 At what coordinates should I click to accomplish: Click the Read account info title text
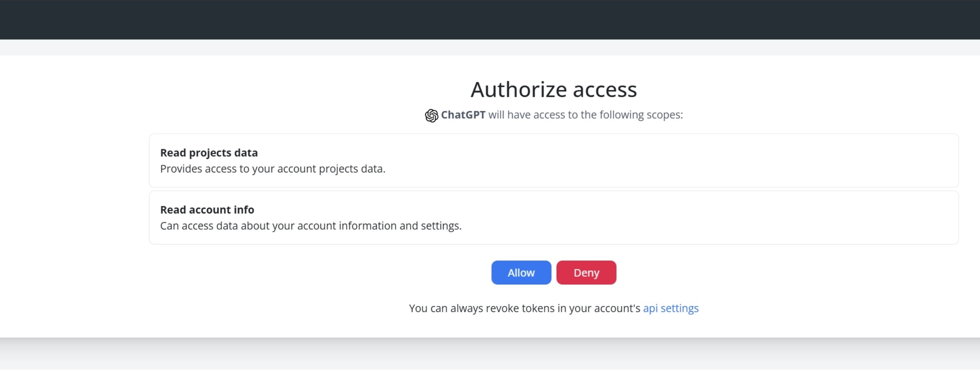(207, 209)
